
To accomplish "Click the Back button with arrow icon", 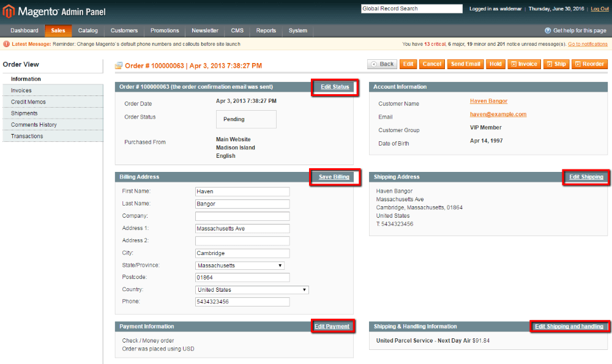I will [382, 64].
